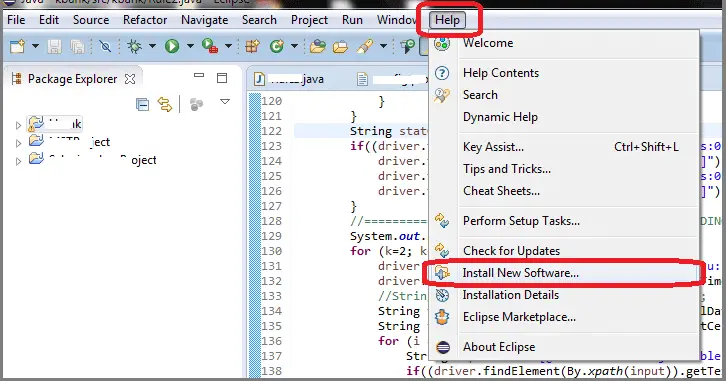
Task: Click the New wizard toolbar icon
Action: click(x=18, y=46)
